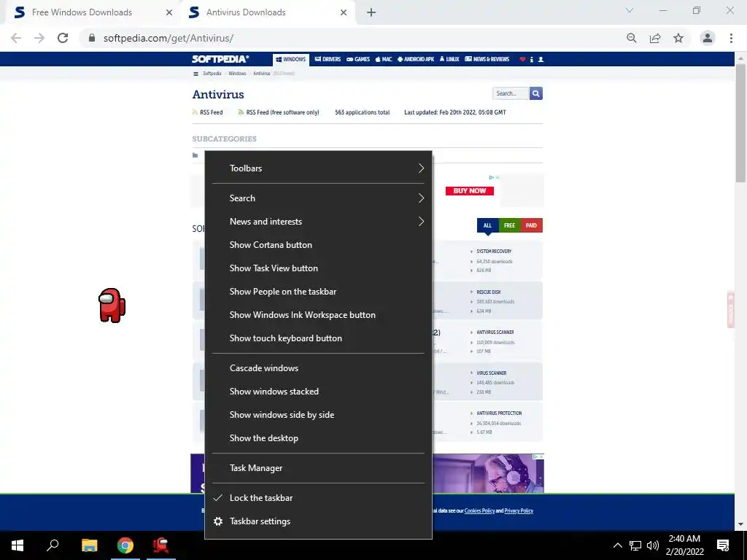Image resolution: width=747 pixels, height=560 pixels.
Task: Click the address bar URL
Action: pyautogui.click(x=169, y=38)
